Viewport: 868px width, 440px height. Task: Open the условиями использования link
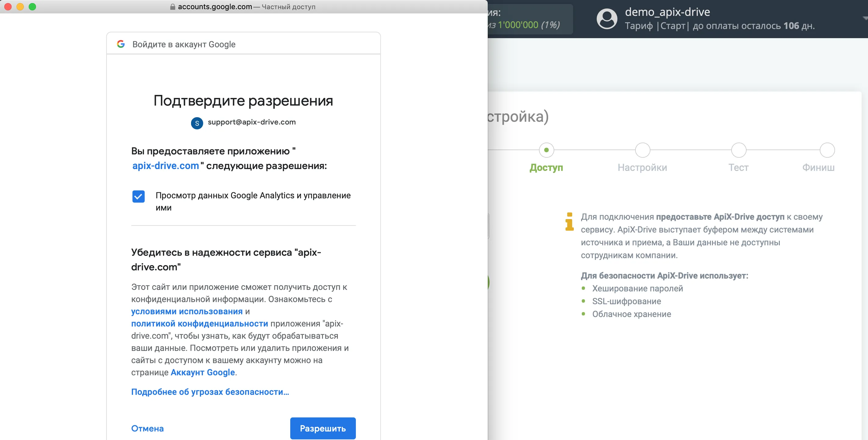point(187,311)
